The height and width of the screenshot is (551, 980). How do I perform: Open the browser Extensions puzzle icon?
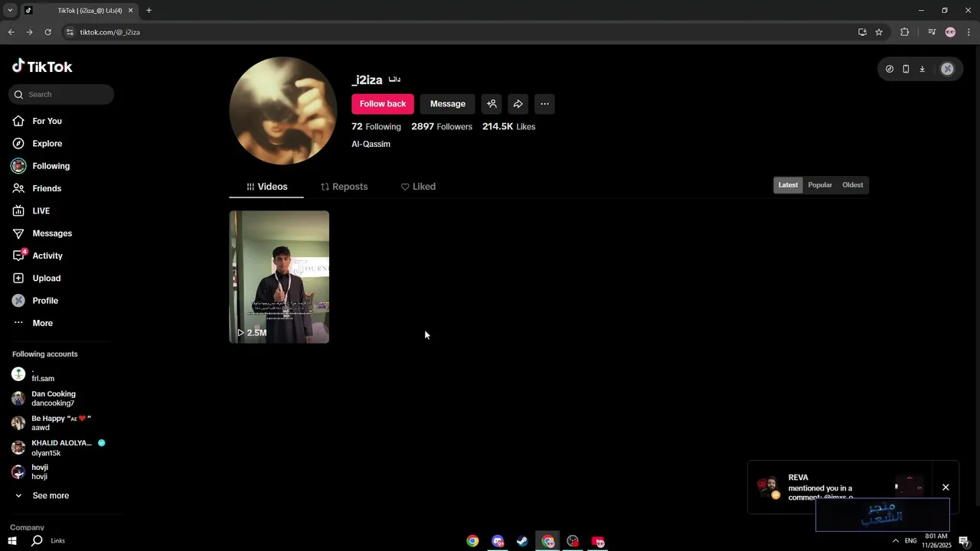pos(904,32)
